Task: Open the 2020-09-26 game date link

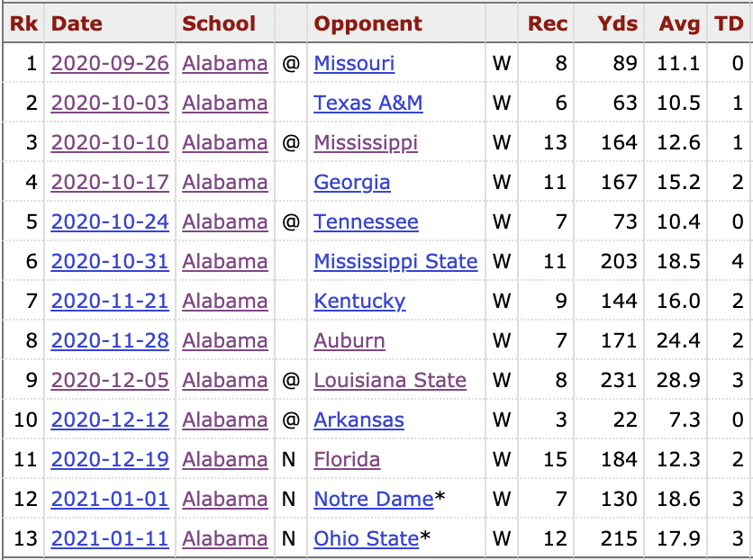Action: tap(110, 64)
